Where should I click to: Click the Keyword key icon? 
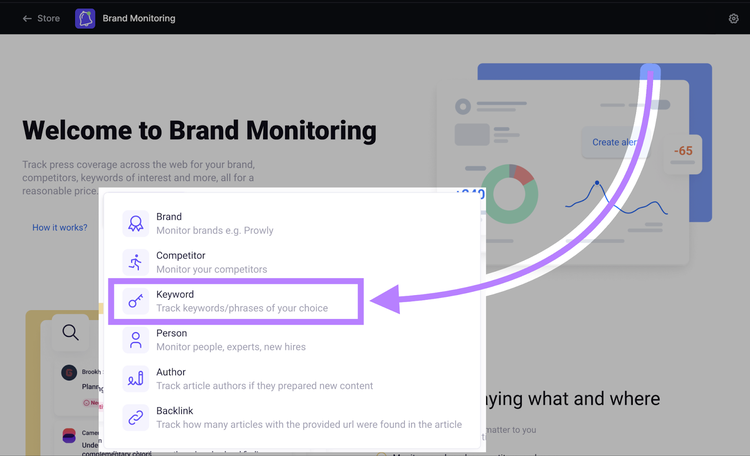tap(135, 301)
